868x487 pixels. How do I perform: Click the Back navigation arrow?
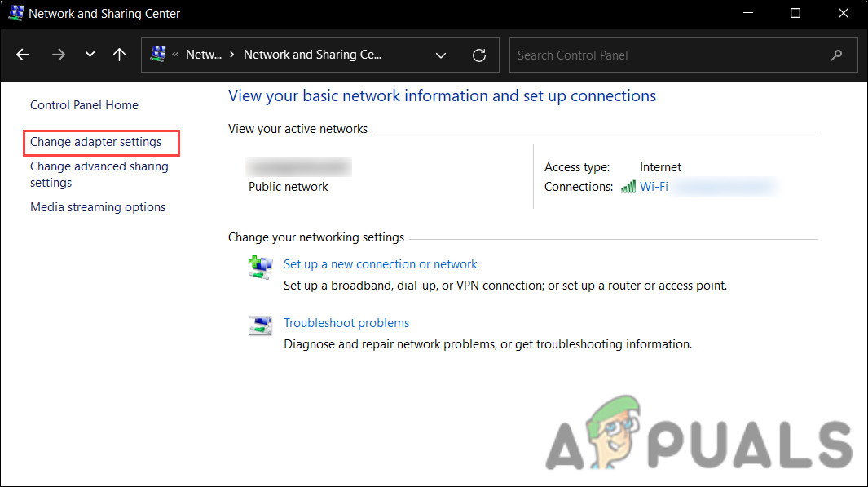click(x=23, y=55)
